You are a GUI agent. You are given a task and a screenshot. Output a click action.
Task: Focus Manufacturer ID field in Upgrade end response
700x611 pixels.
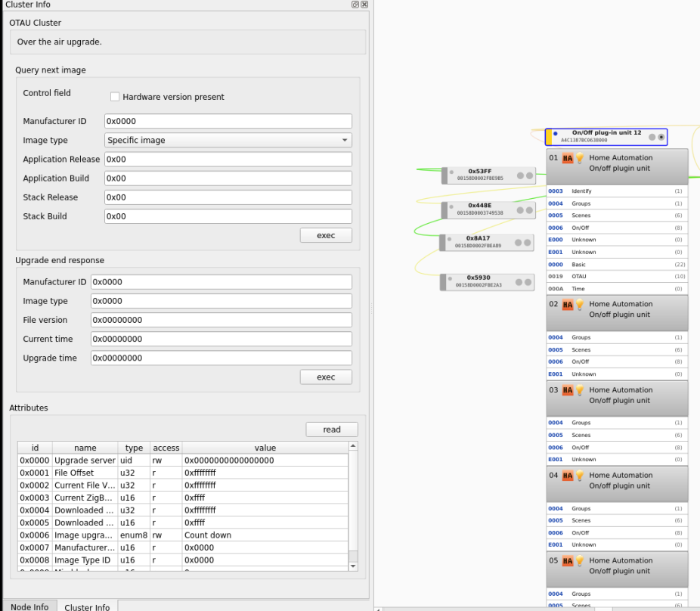[x=221, y=282]
